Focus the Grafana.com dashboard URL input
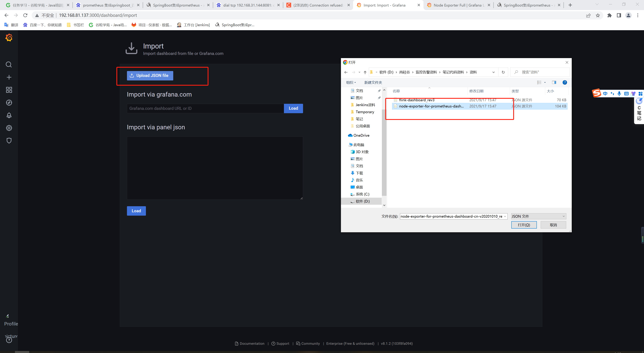Image resolution: width=644 pixels, height=353 pixels. pos(205,108)
